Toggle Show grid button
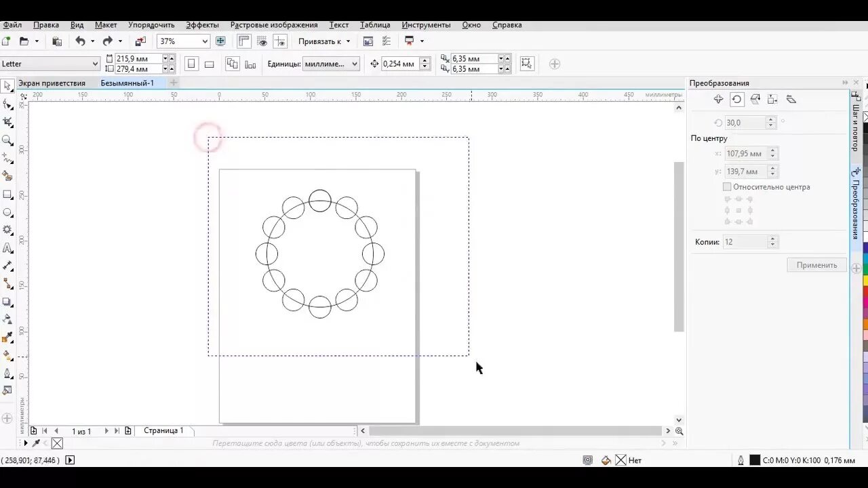The width and height of the screenshot is (868, 488). click(x=262, y=41)
